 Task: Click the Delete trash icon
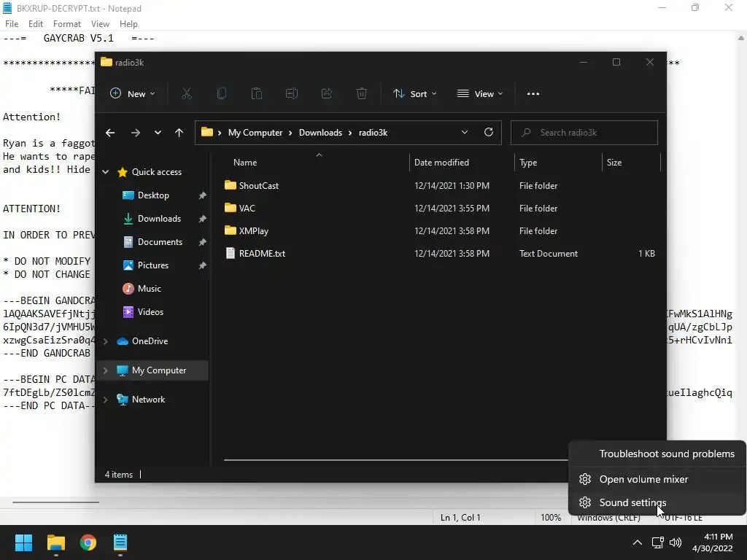tap(362, 94)
